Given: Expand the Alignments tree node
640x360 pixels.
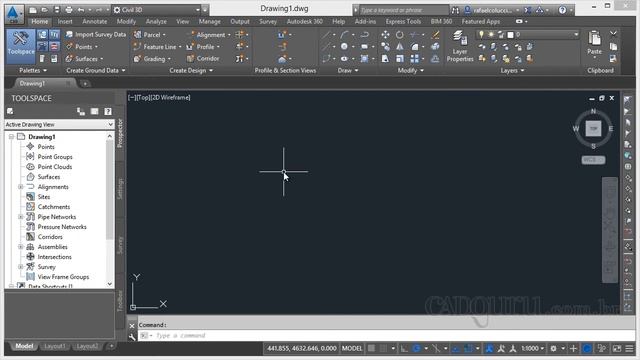Looking at the screenshot, I should pos(20,187).
